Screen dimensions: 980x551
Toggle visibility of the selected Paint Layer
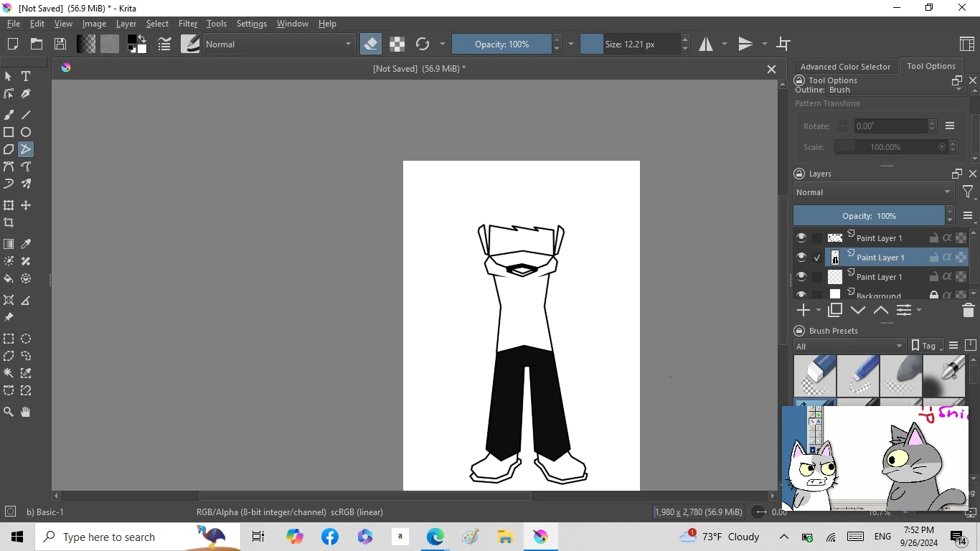801,258
